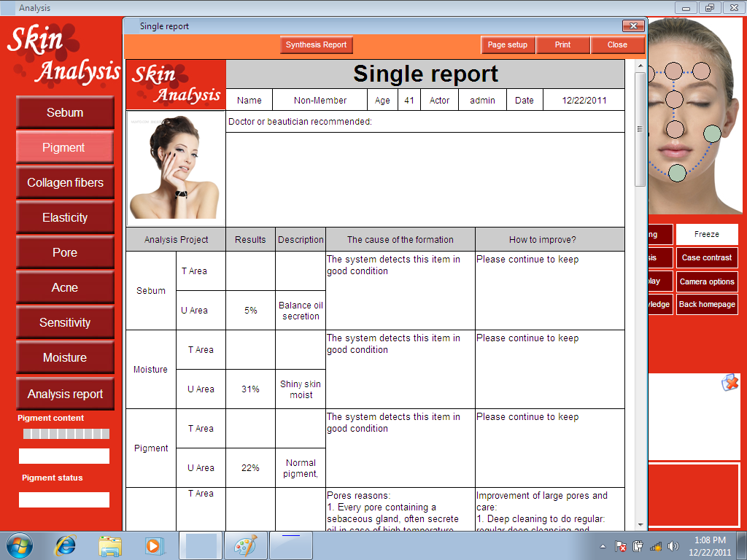Launch Windows Media Player from taskbar
Image resolution: width=747 pixels, height=560 pixels.
click(153, 545)
